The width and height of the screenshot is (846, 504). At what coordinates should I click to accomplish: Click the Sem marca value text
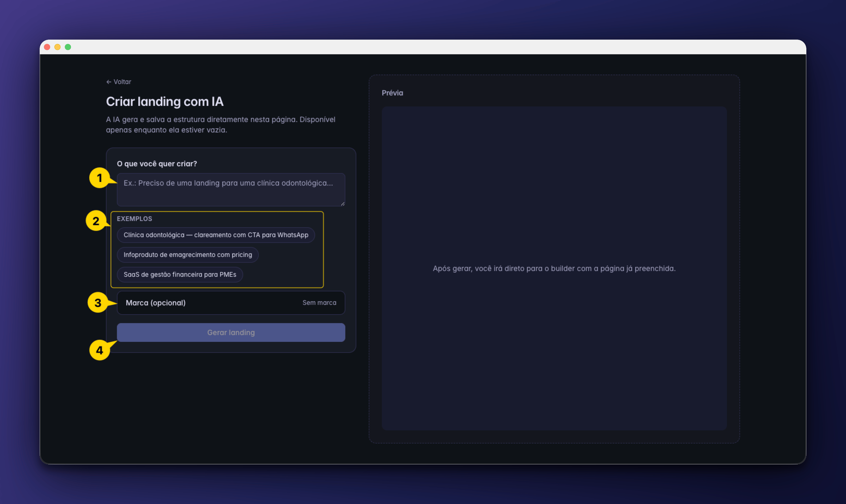(x=319, y=303)
